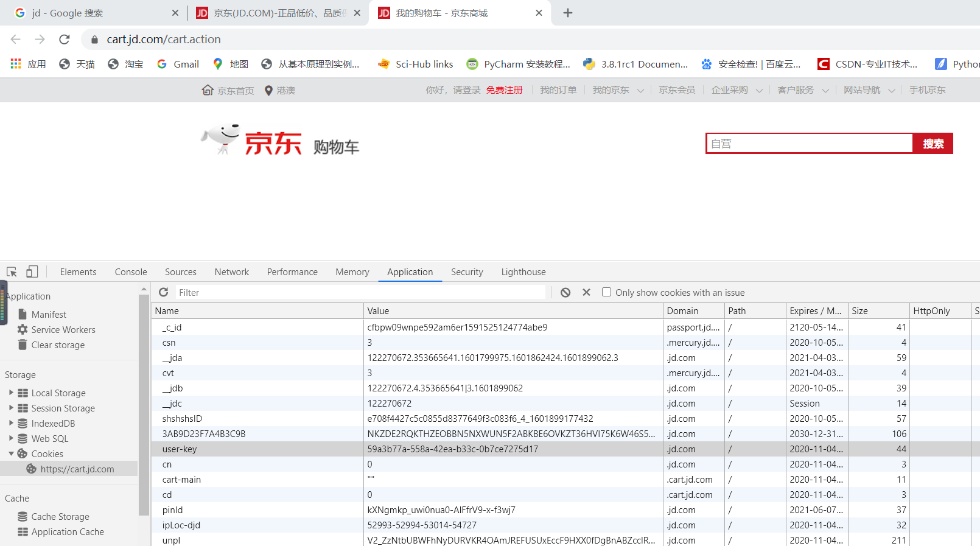Open the Manifest item in sidebar

point(49,314)
